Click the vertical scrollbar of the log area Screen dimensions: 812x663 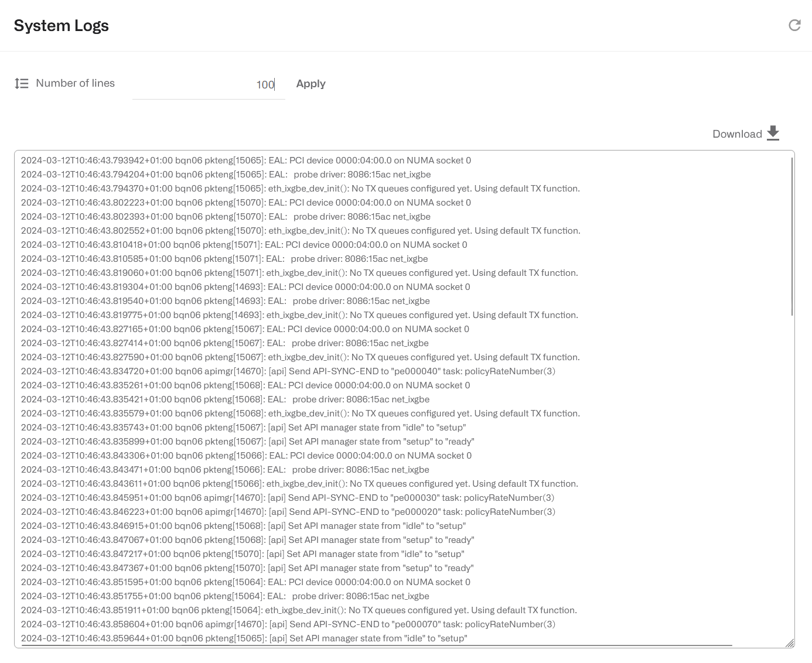(x=791, y=237)
